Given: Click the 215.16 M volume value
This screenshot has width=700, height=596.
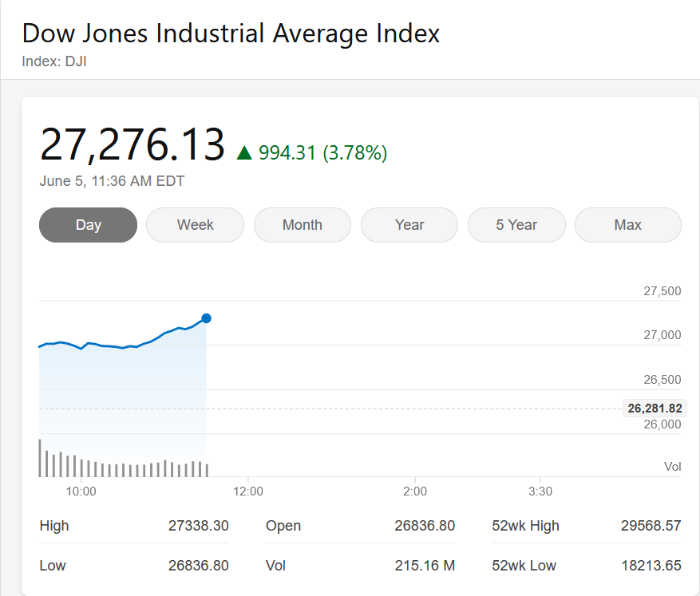Looking at the screenshot, I should pos(425,566).
